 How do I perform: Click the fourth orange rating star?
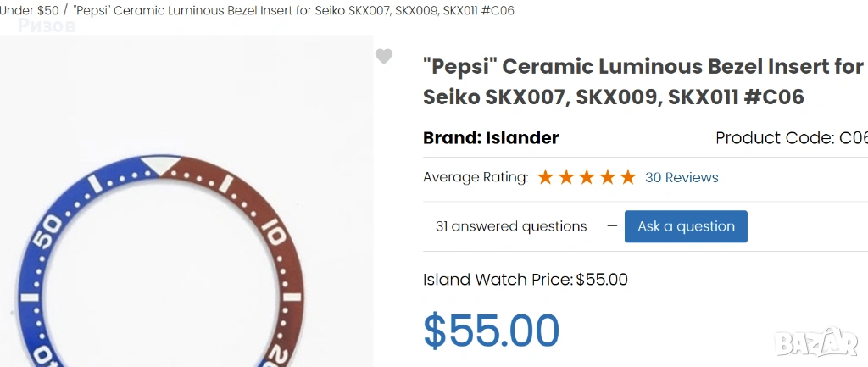click(607, 177)
